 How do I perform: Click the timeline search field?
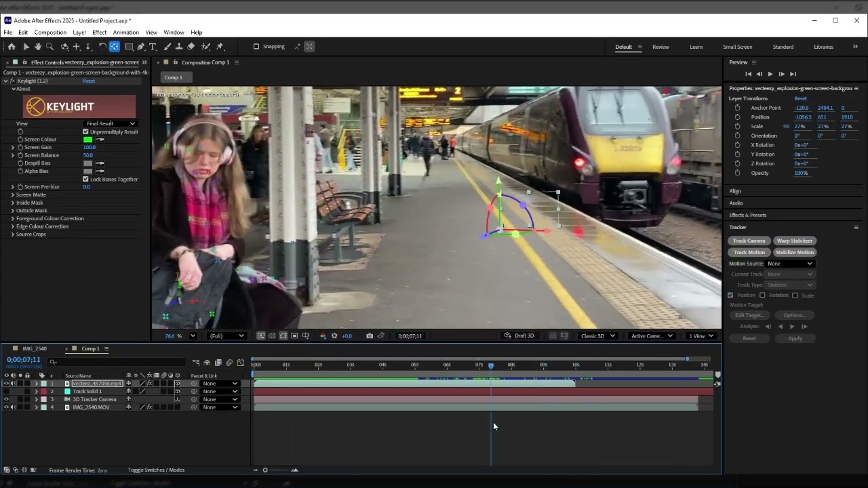point(115,363)
